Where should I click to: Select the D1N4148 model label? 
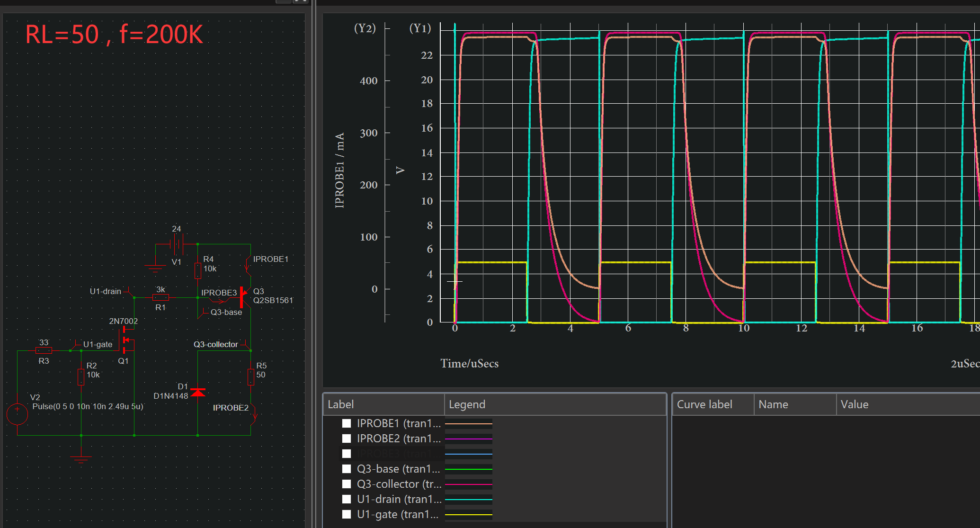click(x=171, y=396)
